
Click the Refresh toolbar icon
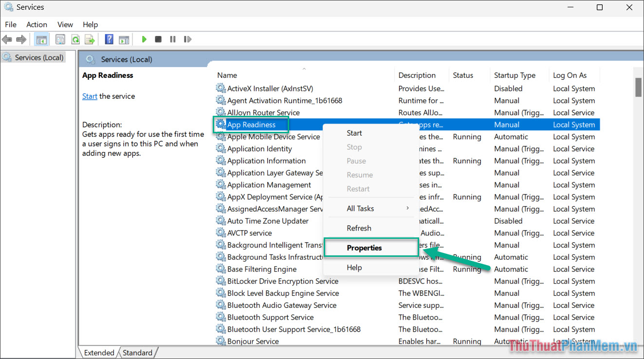tap(75, 39)
